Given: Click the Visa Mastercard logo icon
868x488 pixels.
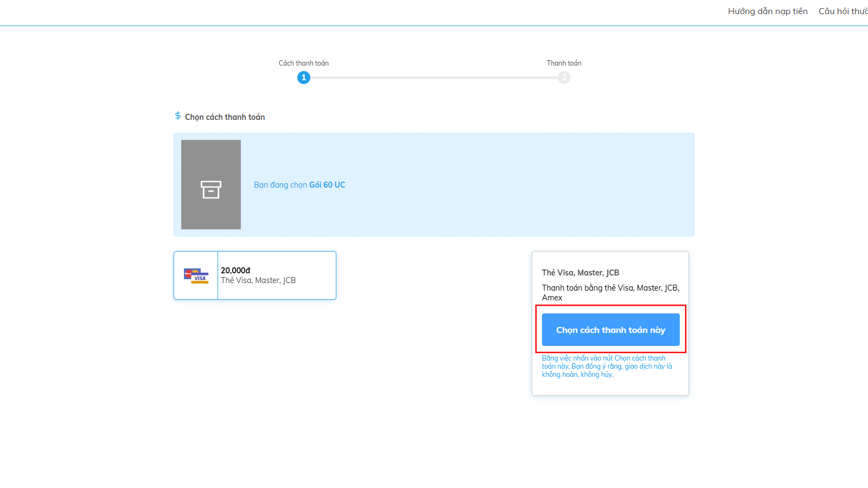Looking at the screenshot, I should pyautogui.click(x=196, y=275).
